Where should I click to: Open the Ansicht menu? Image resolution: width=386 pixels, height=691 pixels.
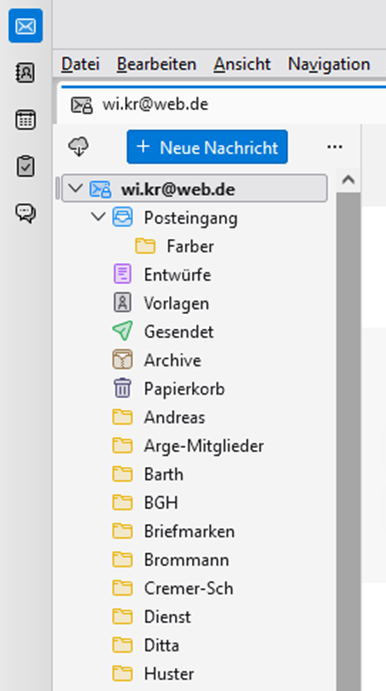point(242,64)
